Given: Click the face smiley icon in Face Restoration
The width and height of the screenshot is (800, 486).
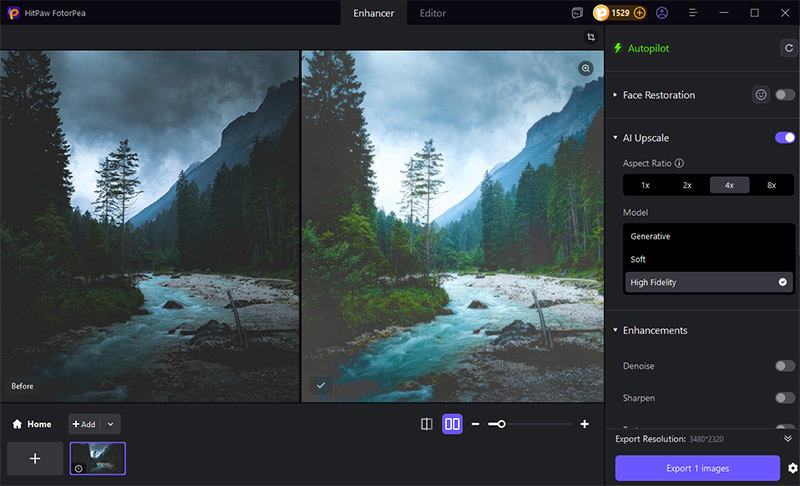Looking at the screenshot, I should [x=761, y=95].
